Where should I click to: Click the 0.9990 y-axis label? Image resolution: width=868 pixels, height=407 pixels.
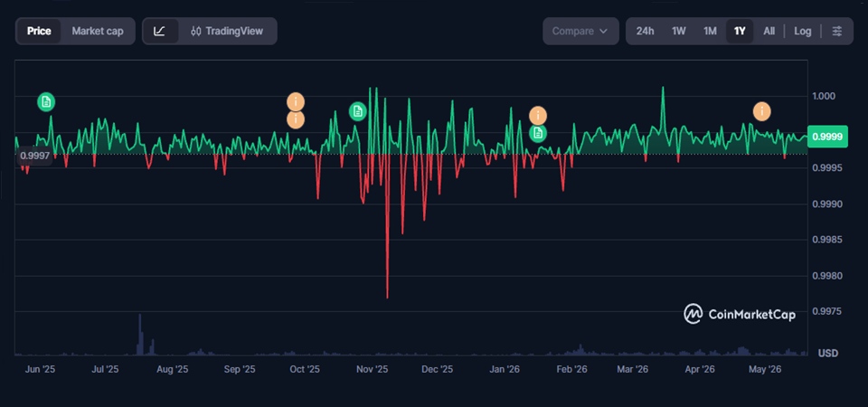pos(826,204)
